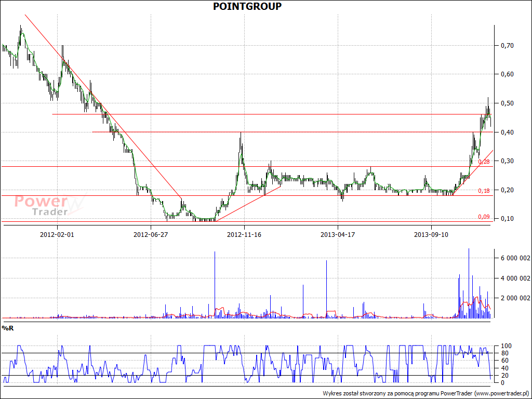532x399 pixels.
Task: Click the 0,70 price axis label
Action: point(507,46)
